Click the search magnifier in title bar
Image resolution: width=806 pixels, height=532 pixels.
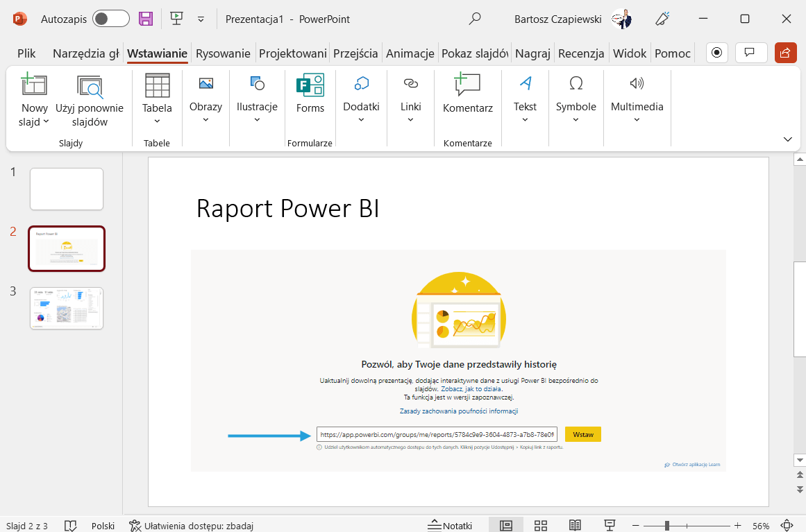pos(475,19)
